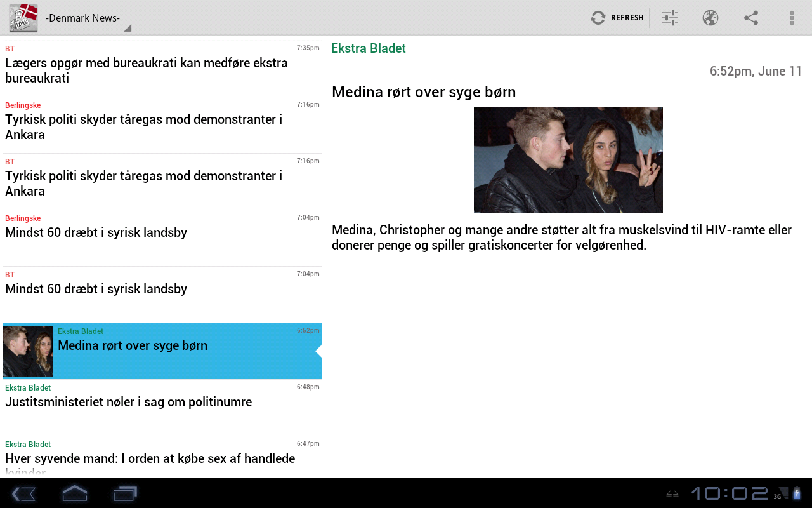Tap the article summary text paragraph
The width and height of the screenshot is (812, 508).
click(x=562, y=237)
